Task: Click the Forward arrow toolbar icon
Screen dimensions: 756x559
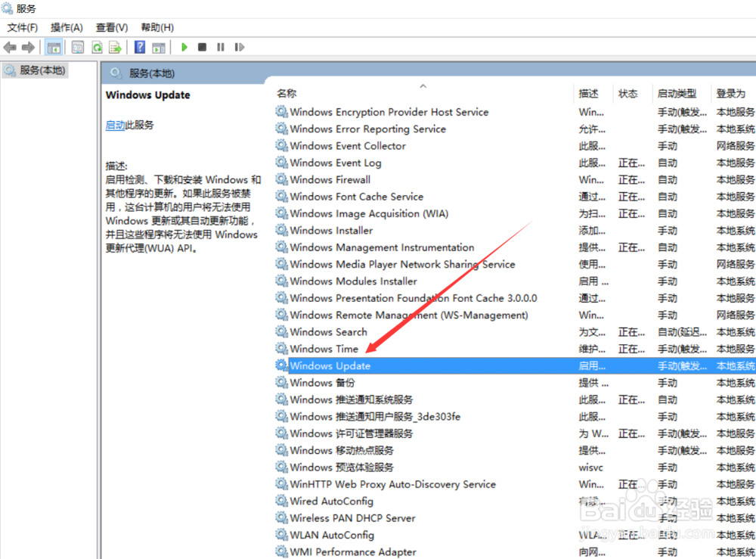Action: pyautogui.click(x=28, y=47)
